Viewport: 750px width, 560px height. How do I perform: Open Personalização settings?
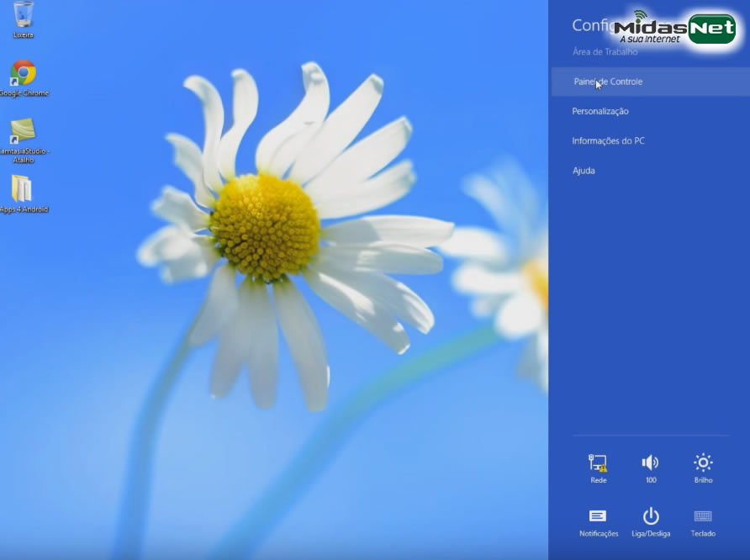coord(600,111)
